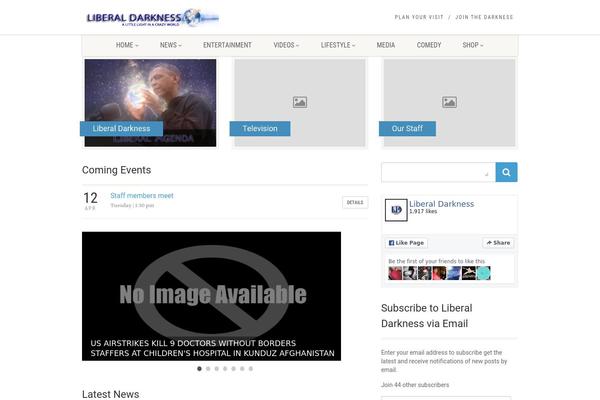The image size is (600, 400).
Task: Follow the Plan Your Visit link
Action: tap(419, 17)
